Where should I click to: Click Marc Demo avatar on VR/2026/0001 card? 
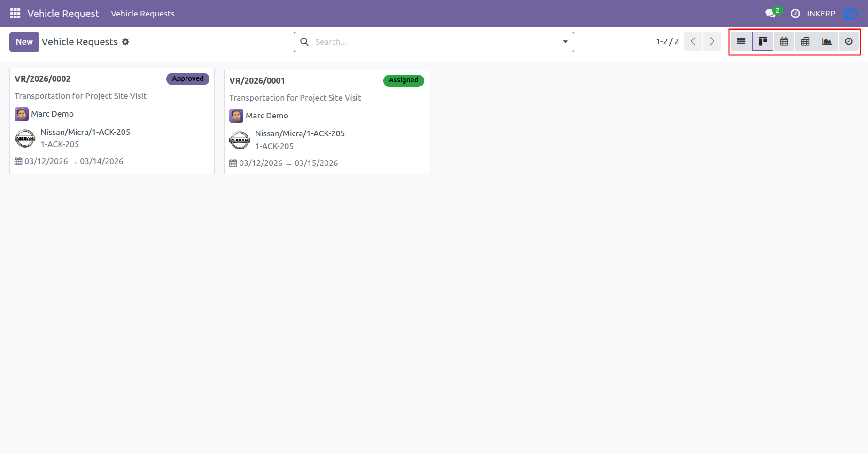click(236, 116)
